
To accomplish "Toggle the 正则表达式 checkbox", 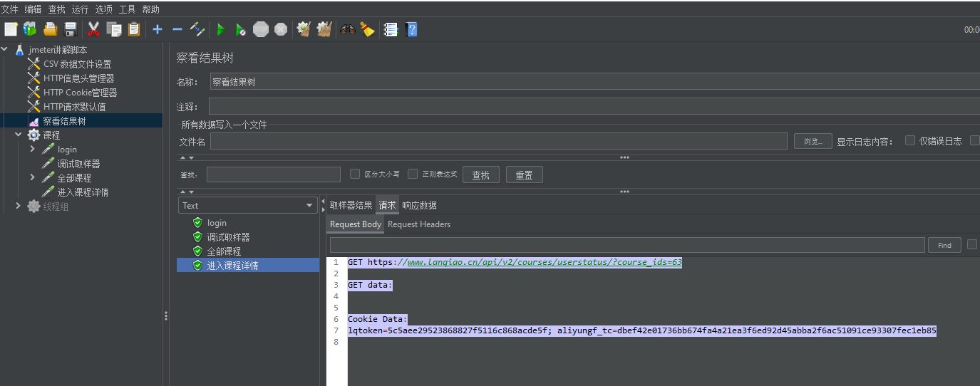I will [x=413, y=174].
